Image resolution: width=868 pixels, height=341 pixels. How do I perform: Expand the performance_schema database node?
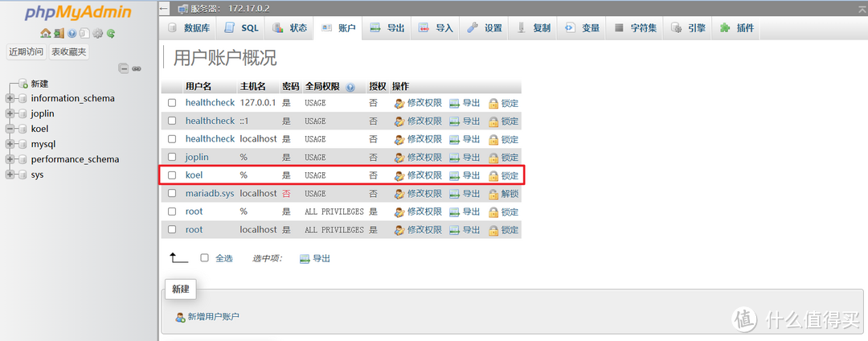pos(10,159)
